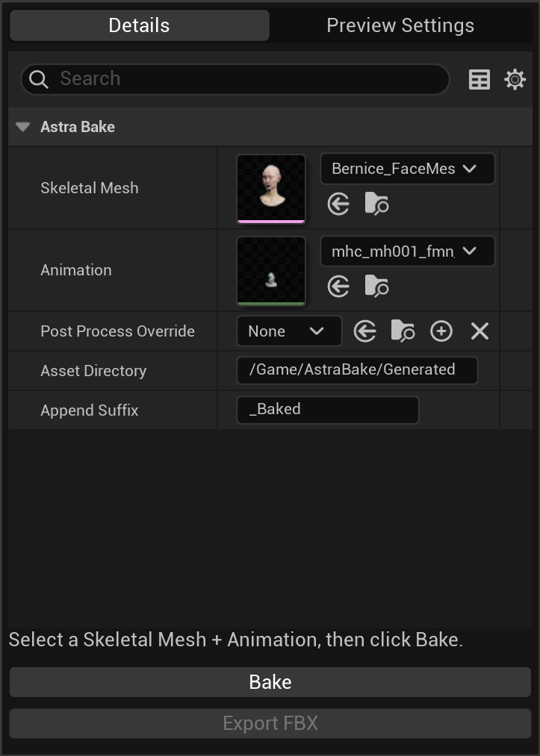Open the Bernice_FaceMesh skeletal mesh dropdown
540x756 pixels.
click(407, 169)
